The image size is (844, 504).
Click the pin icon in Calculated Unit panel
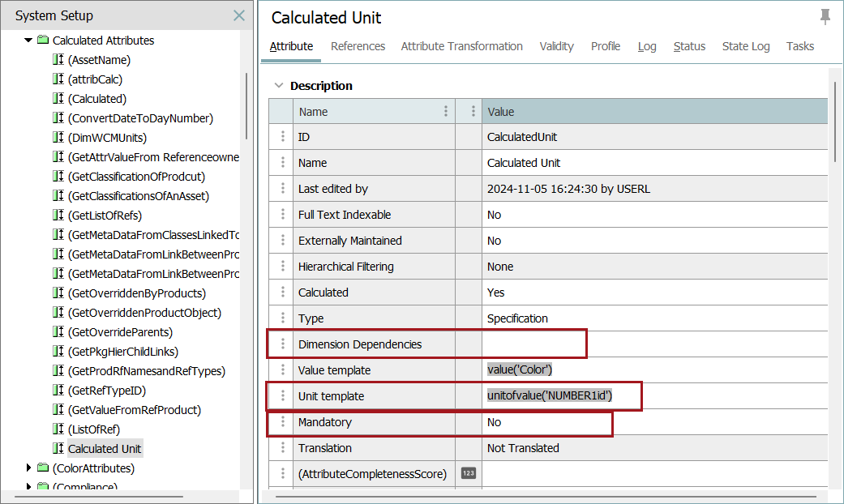pyautogui.click(x=825, y=17)
